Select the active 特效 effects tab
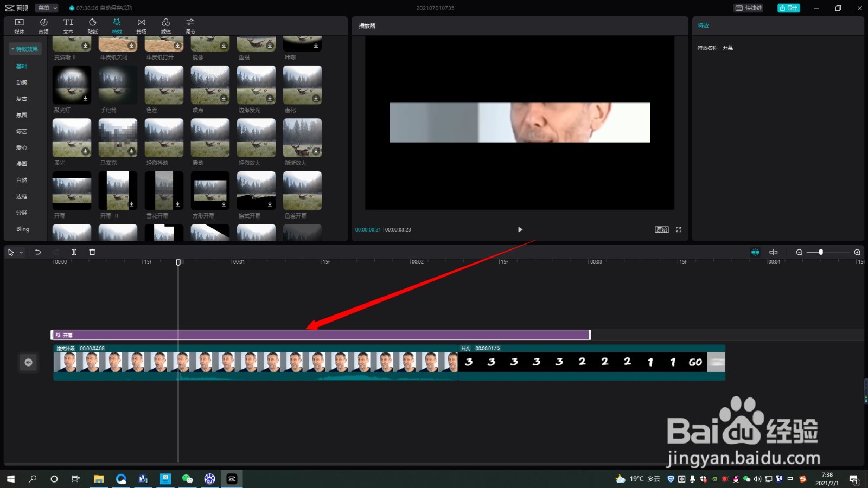 117,25
